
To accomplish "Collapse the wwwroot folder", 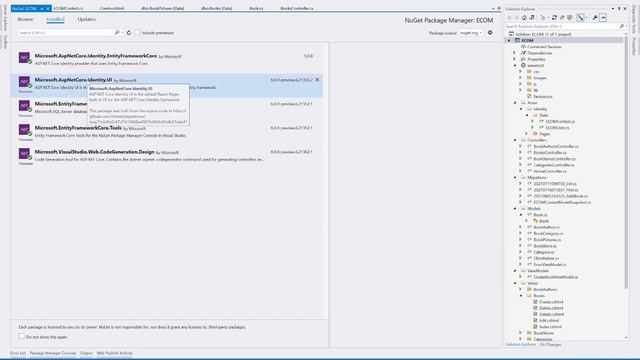I will [x=515, y=65].
